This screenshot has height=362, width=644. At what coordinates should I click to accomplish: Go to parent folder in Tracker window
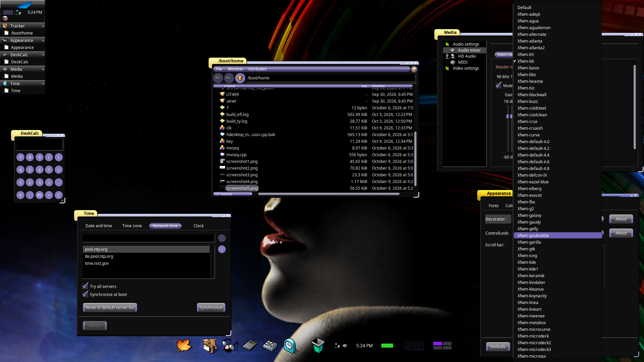(240, 78)
